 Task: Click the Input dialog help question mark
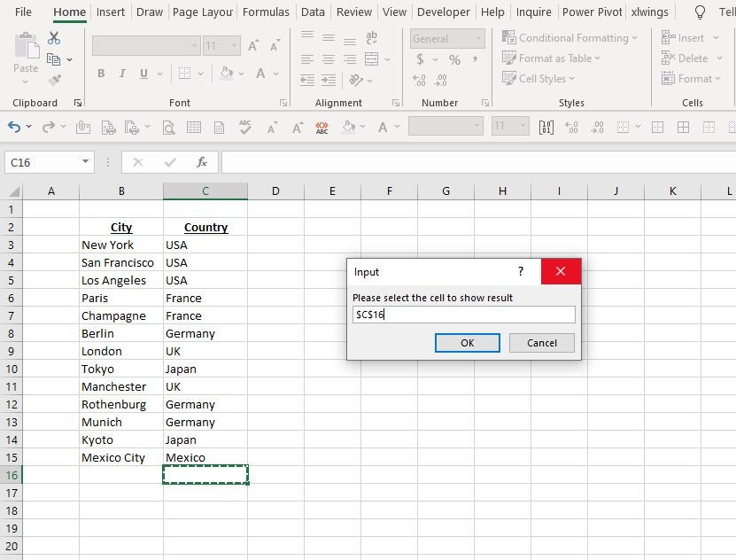click(x=521, y=271)
